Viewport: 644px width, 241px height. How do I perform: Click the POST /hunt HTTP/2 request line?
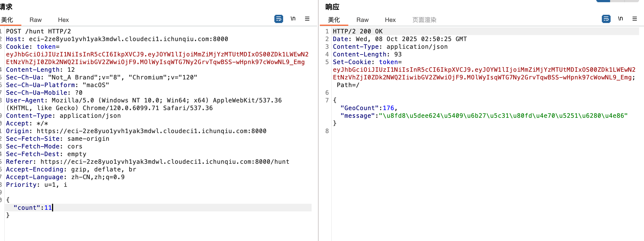[x=38, y=31]
